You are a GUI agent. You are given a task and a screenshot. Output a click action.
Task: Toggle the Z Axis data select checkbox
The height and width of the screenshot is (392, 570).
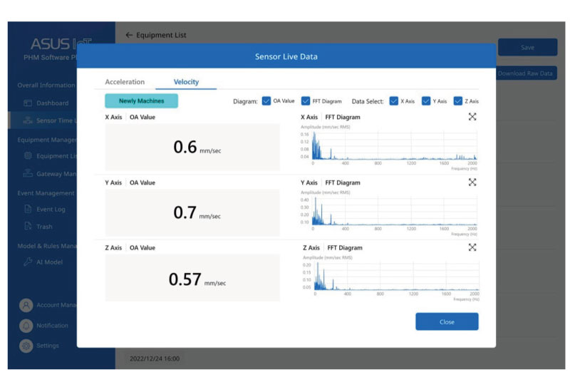[458, 101]
